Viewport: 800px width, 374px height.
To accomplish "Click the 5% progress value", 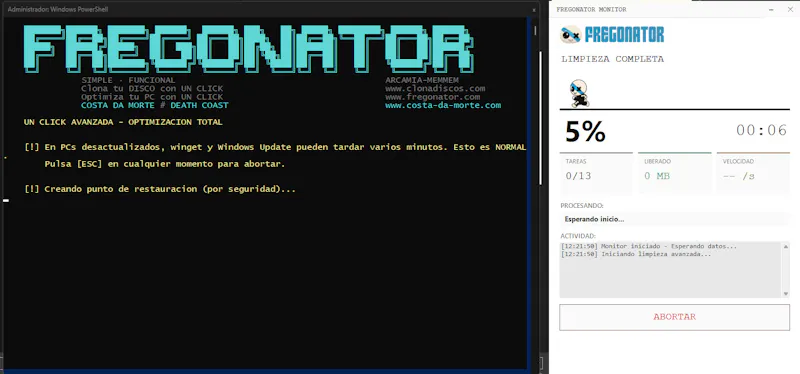I will point(585,132).
